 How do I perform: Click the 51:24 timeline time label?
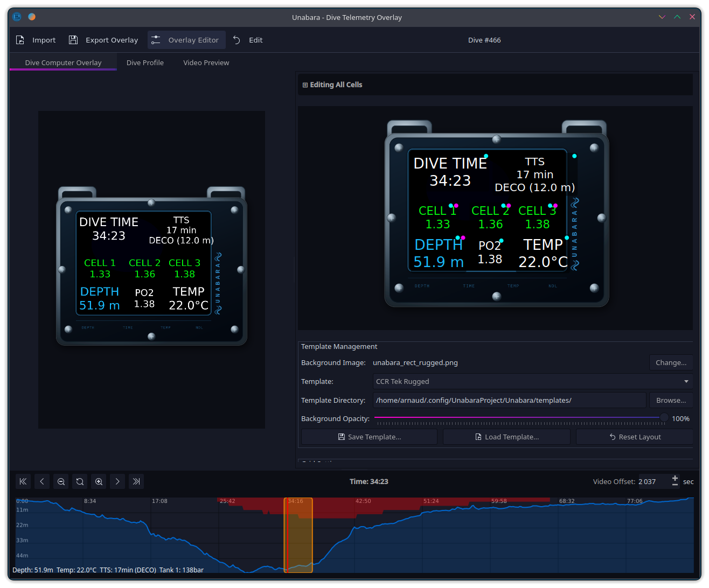[431, 501]
